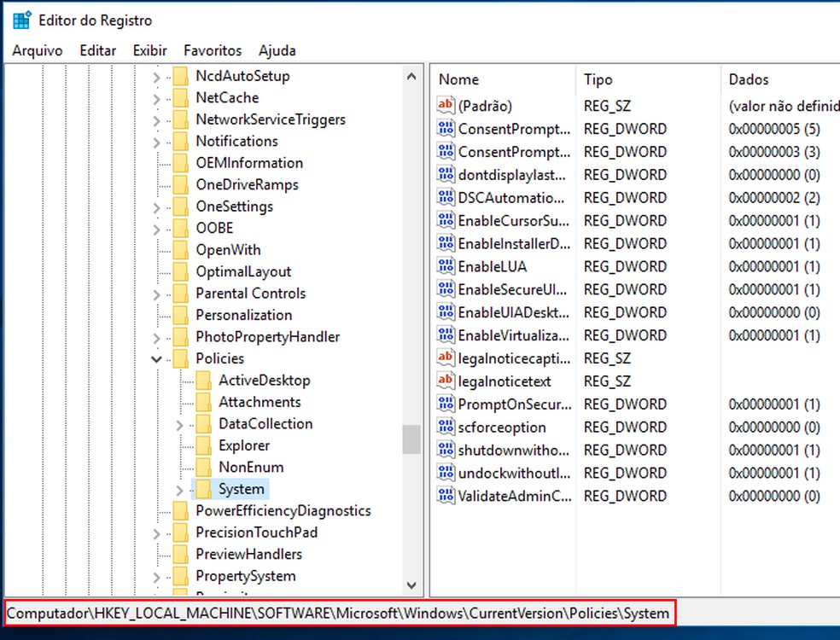Viewport: 840px width, 640px height.
Task: Click the EnableCursorSu DWORD icon
Action: click(x=446, y=220)
